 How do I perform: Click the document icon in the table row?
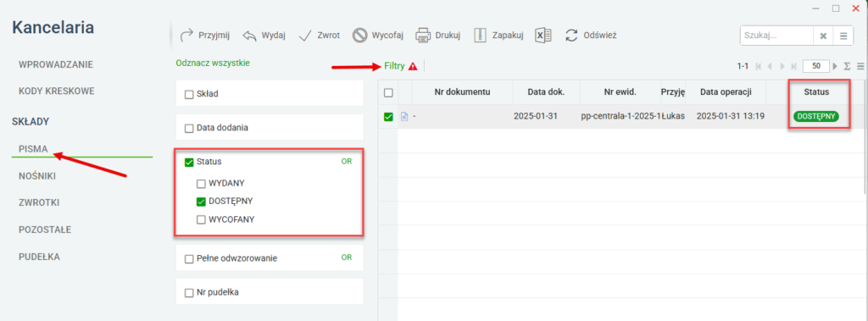(404, 117)
